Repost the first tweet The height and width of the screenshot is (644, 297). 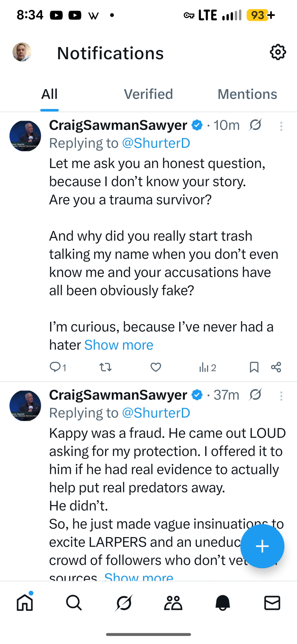106,367
